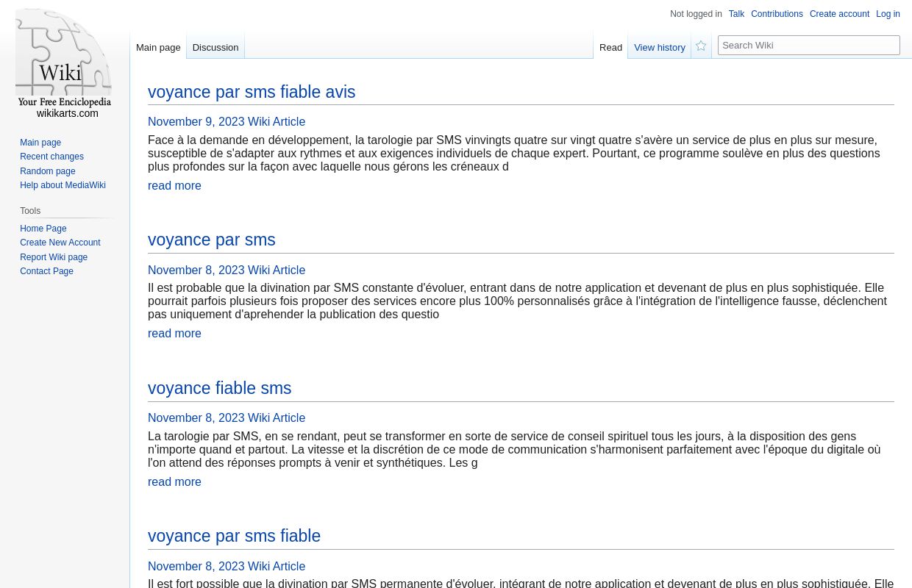Switch to the View history tab

click(x=659, y=47)
